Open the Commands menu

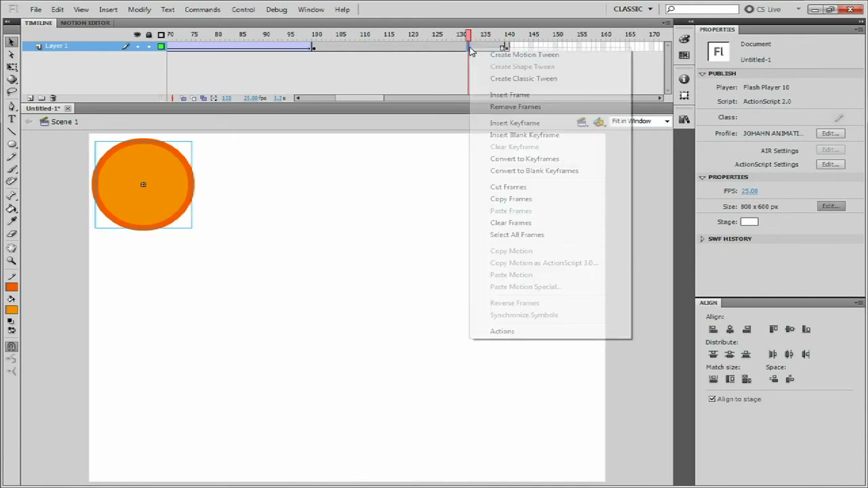202,9
